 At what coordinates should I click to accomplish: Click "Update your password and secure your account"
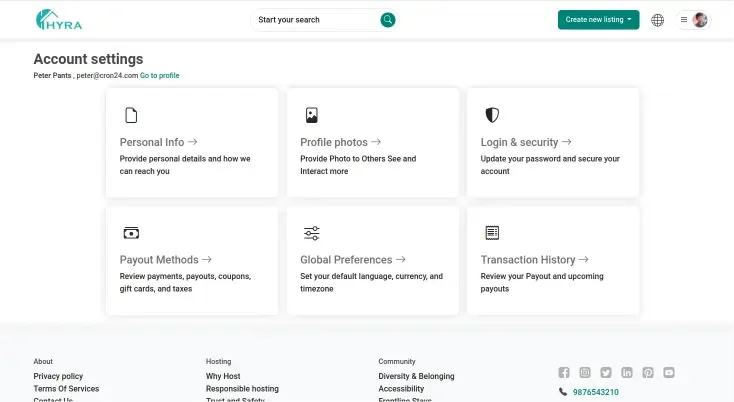550,165
